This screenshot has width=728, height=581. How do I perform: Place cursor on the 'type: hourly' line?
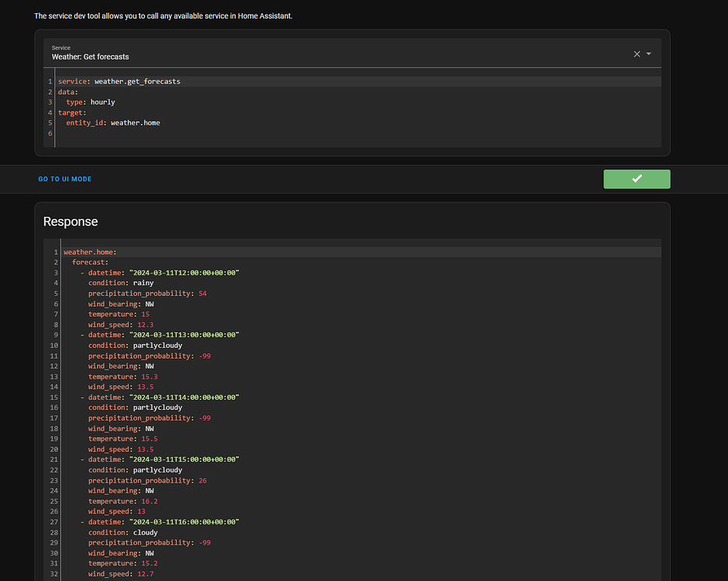(91, 102)
